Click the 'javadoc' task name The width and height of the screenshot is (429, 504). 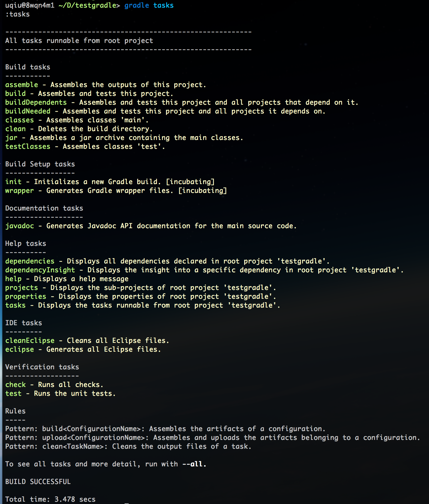coord(19,226)
